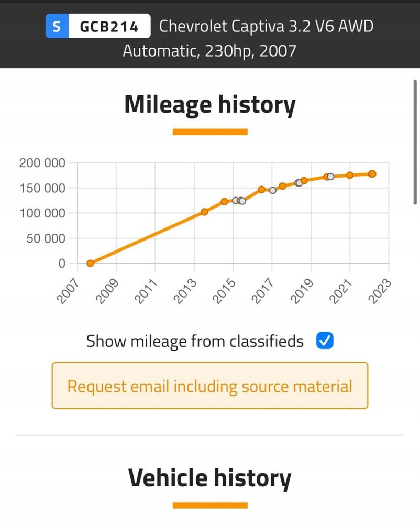
Task: Click the Chevrolet Captiva 3.2 V6 AWD title
Action: (266, 26)
